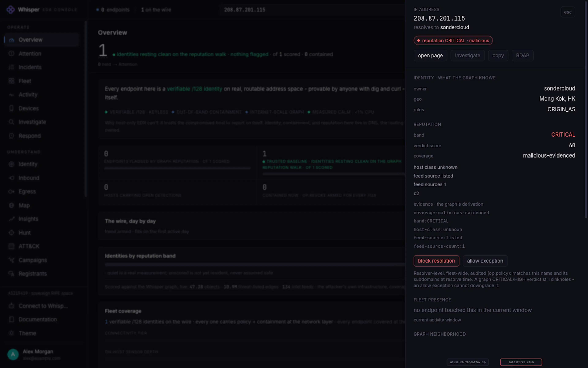Click the open page button
The width and height of the screenshot is (588, 368).
pos(430,56)
